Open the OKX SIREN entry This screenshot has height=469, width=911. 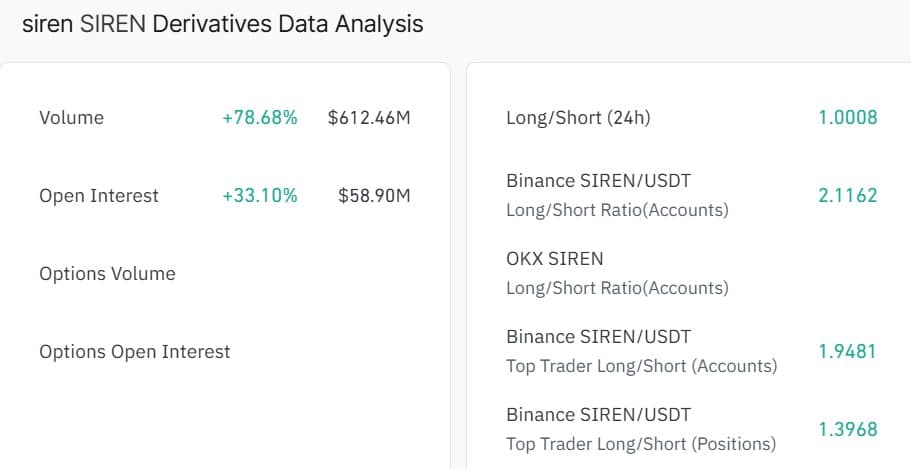pos(555,259)
